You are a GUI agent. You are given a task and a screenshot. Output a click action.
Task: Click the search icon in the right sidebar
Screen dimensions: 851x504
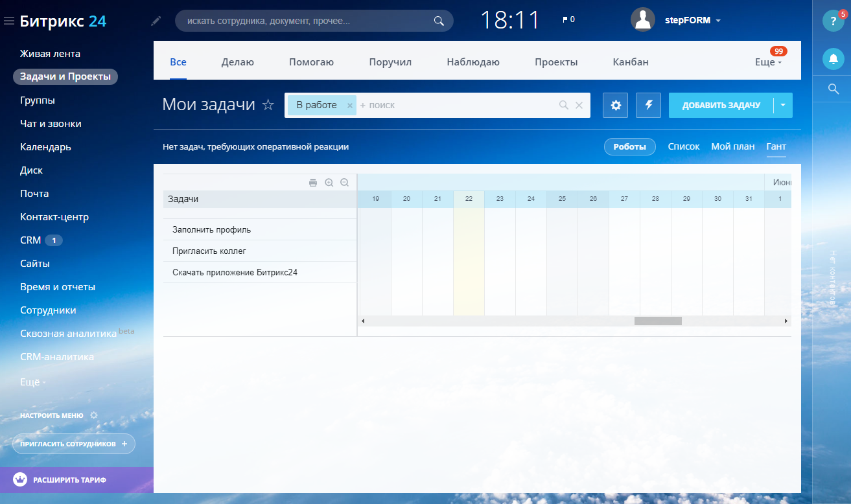(x=834, y=89)
